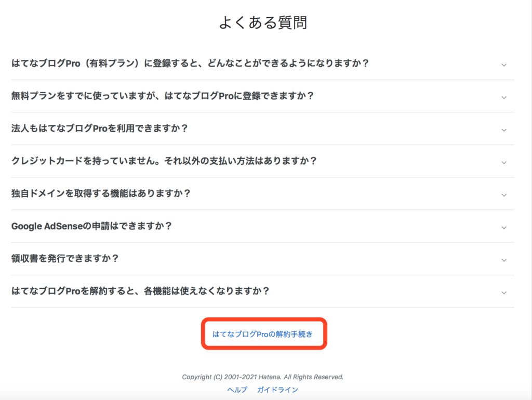Click chevron for Google AdSense question
The image size is (532, 400).
pos(504,227)
